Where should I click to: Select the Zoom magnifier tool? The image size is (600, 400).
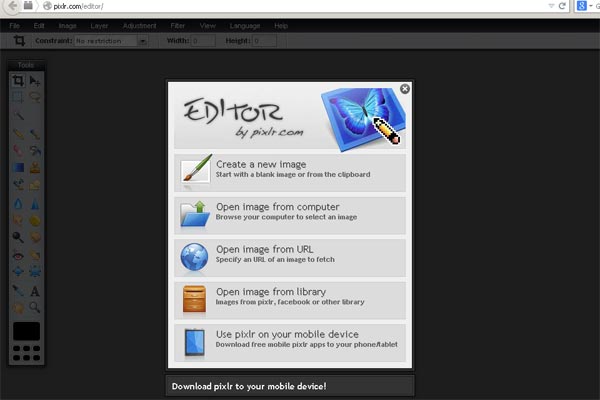[x=35, y=307]
